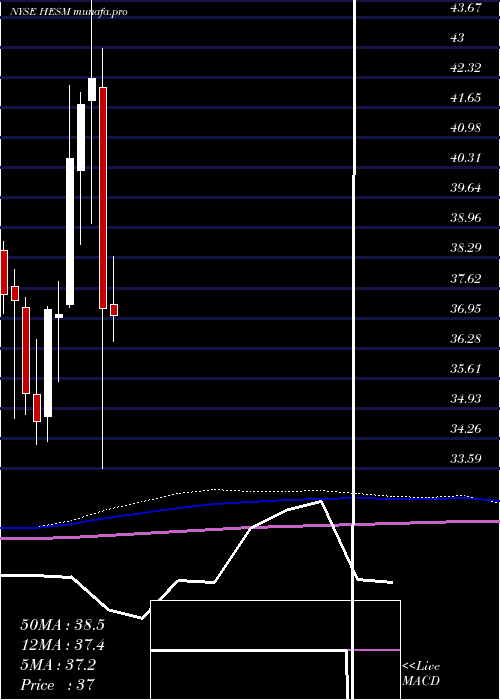This screenshot has width=500, height=700.
Task: Click the 38.29 price axis label
Action: click(x=466, y=248)
